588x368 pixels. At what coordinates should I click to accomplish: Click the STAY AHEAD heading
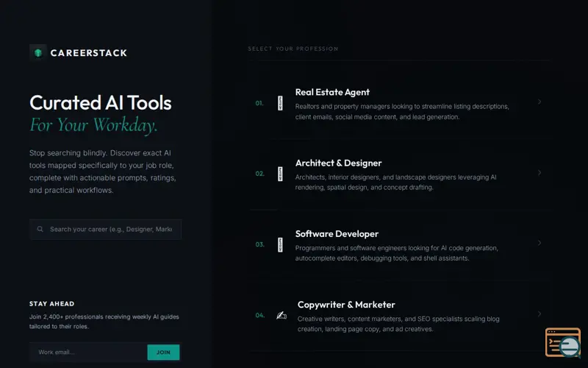51,304
